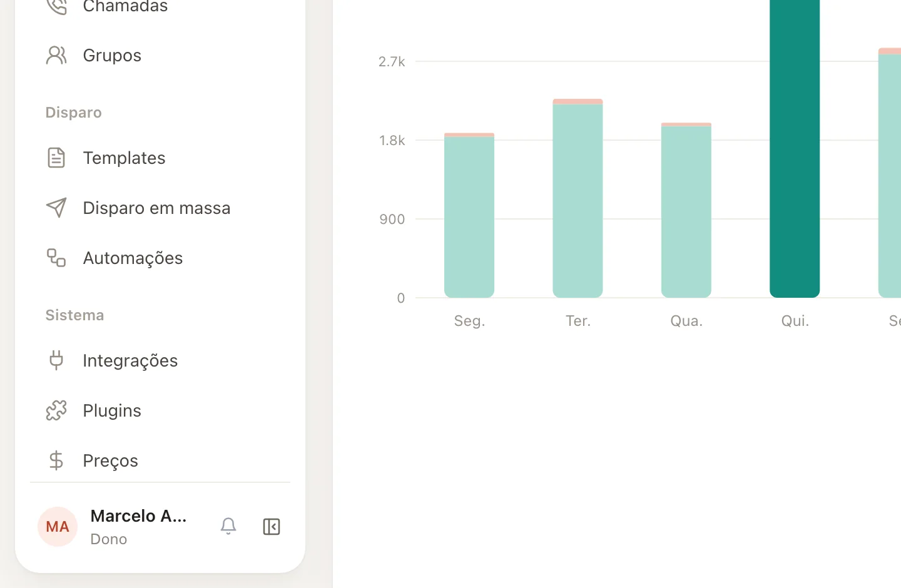This screenshot has height=588, width=901.
Task: Click the Grupos people icon
Action: tap(56, 55)
